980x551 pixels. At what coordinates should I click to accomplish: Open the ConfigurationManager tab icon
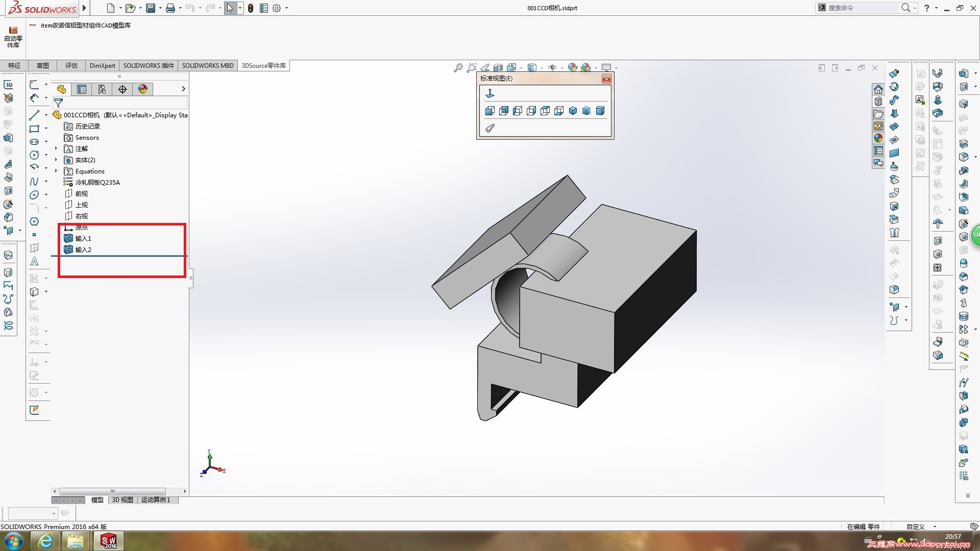(102, 89)
